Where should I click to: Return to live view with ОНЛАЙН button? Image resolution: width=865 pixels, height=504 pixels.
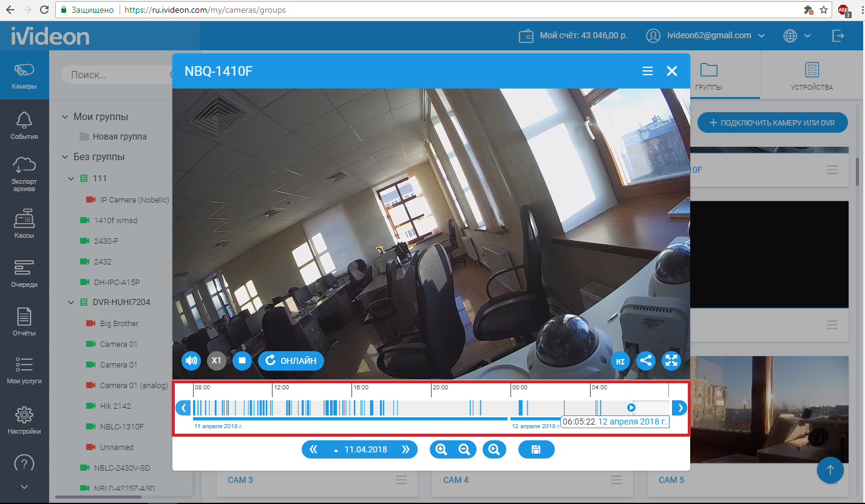(x=291, y=361)
